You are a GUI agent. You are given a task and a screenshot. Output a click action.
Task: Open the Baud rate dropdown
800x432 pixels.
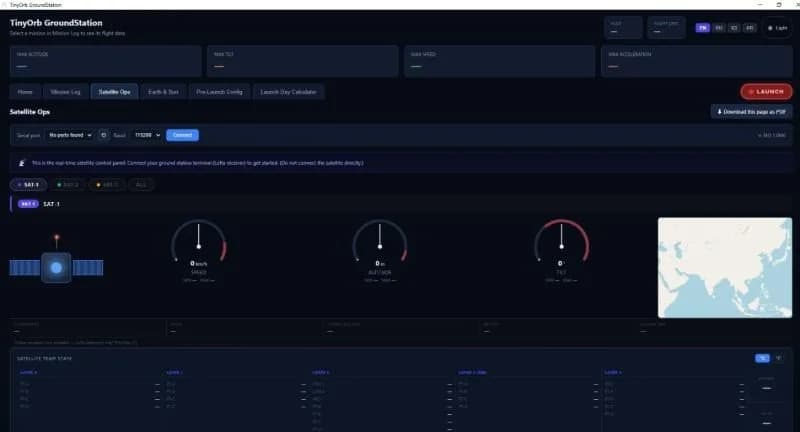click(147, 135)
